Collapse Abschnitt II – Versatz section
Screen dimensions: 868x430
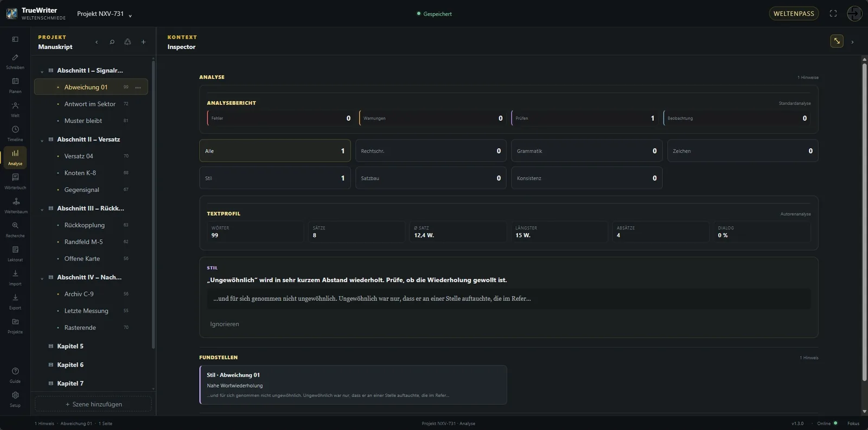tap(42, 140)
